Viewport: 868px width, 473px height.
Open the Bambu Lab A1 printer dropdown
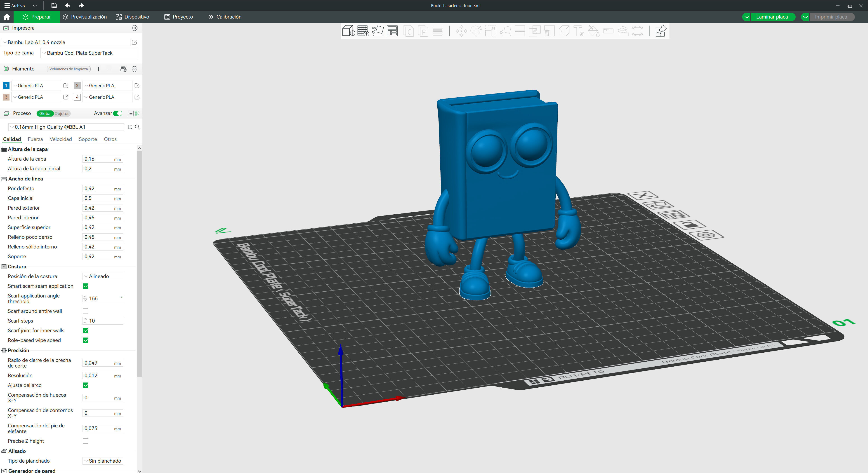click(66, 42)
